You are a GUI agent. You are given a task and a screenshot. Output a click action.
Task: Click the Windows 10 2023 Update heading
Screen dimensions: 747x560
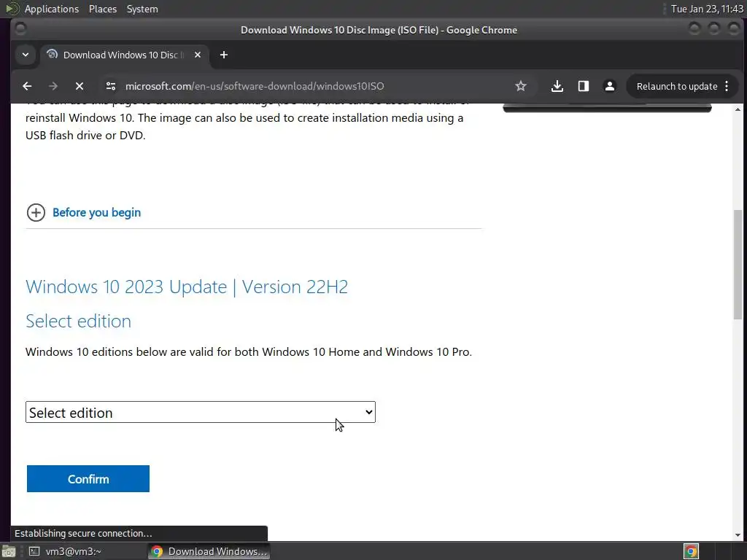click(x=187, y=287)
